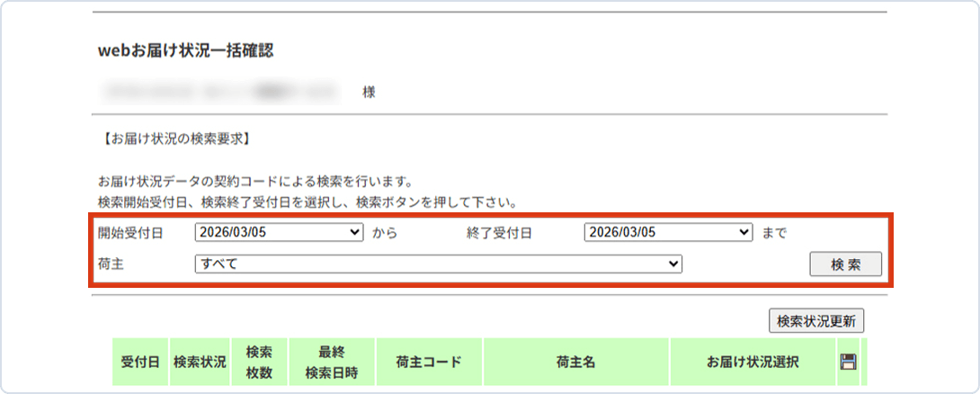Select the 荷主名 column header
Screen dimensions: 980x394
(x=575, y=362)
